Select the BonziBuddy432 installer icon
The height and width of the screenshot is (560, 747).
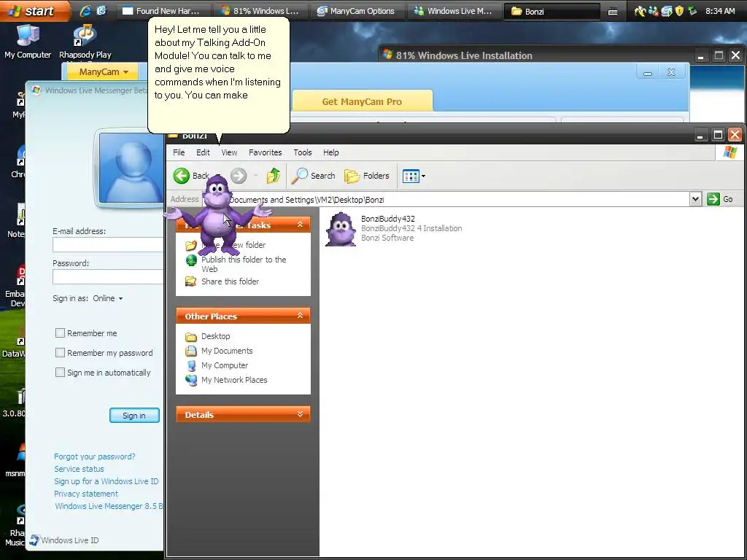tap(341, 229)
